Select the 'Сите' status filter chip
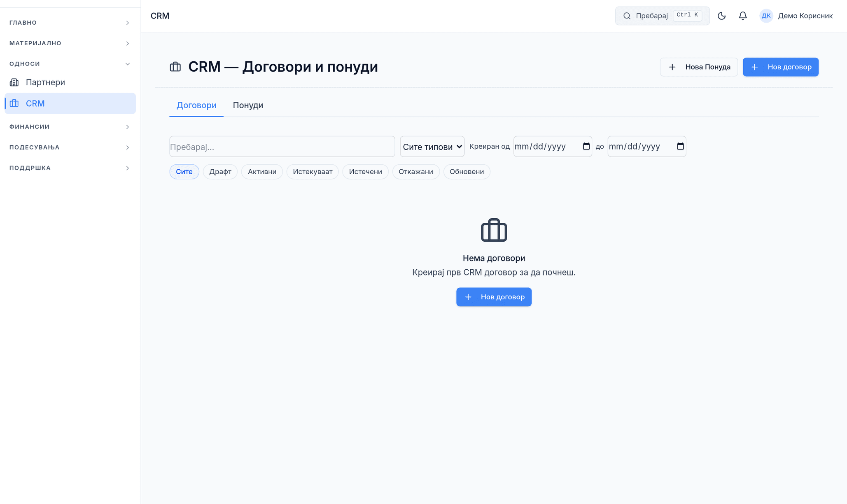The image size is (847, 504). click(x=184, y=172)
